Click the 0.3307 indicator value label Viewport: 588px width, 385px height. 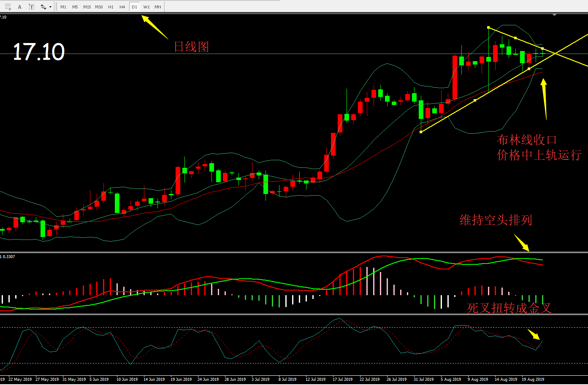[x=9, y=256]
